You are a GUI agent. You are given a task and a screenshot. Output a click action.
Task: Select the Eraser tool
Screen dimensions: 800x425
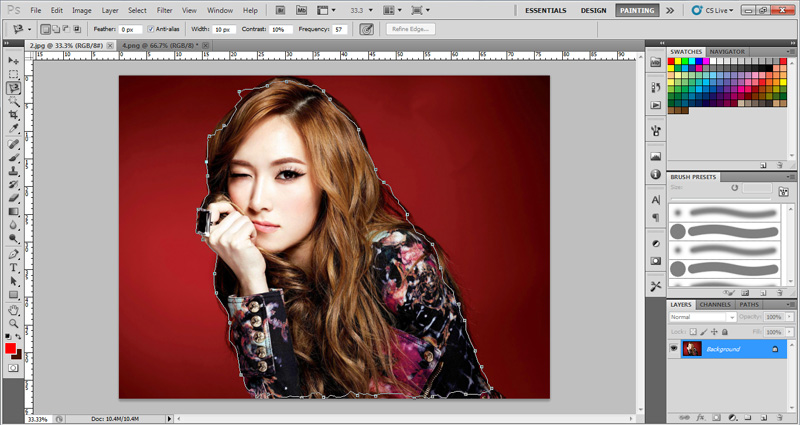coord(13,198)
